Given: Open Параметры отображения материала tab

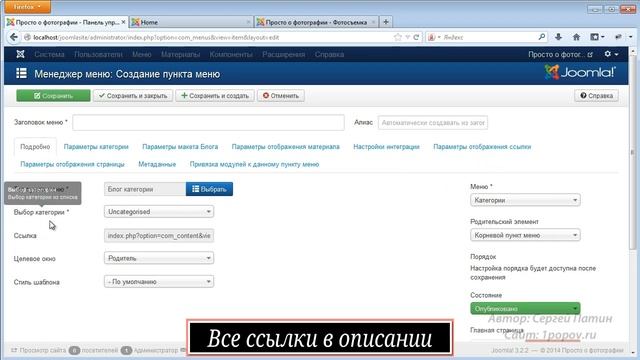Looking at the screenshot, I should [x=285, y=147].
